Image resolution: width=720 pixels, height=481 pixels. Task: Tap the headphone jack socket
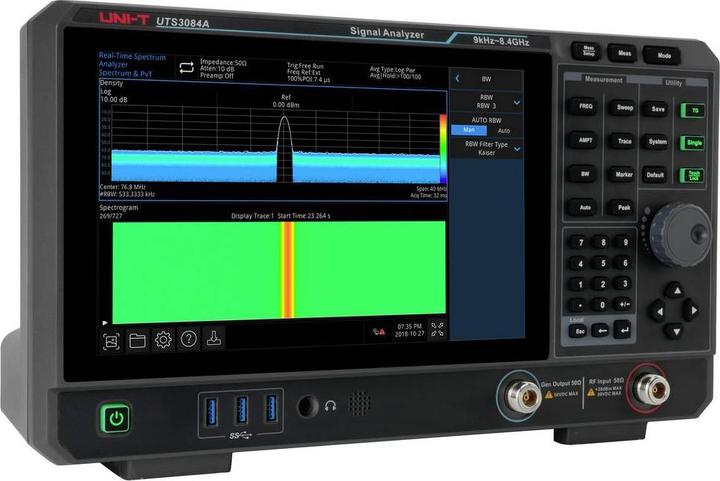307,406
